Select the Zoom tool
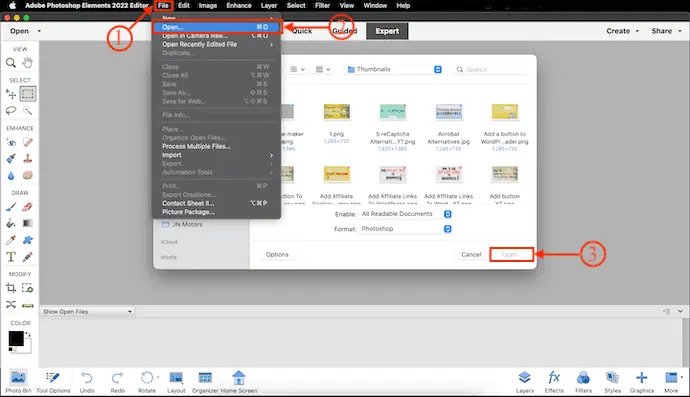 click(x=11, y=63)
